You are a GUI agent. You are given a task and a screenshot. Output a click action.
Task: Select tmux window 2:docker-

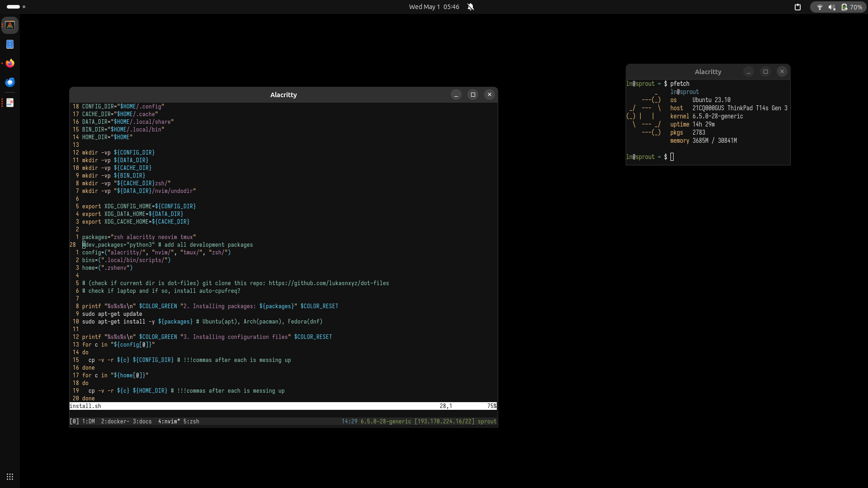point(115,421)
